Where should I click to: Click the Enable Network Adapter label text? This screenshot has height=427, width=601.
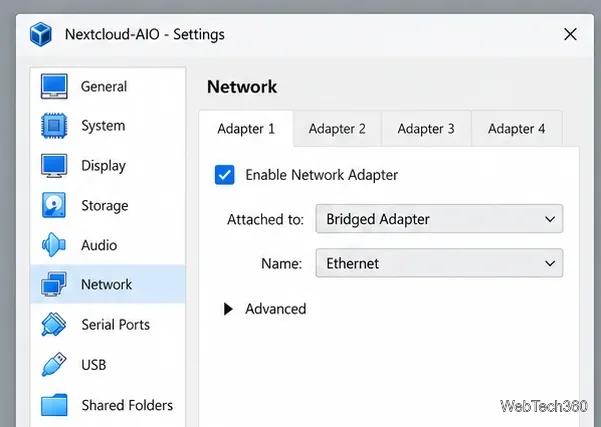tap(322, 175)
